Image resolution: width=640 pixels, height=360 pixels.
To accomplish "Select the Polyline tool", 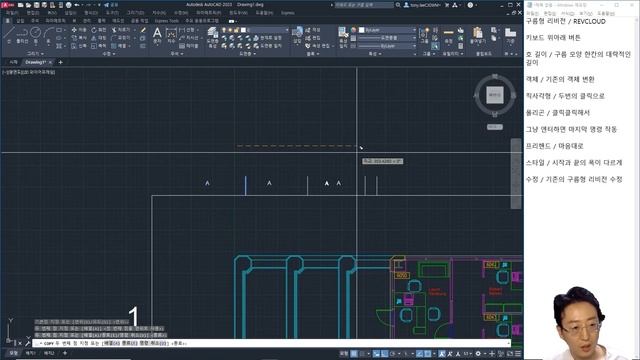I will (22, 35).
